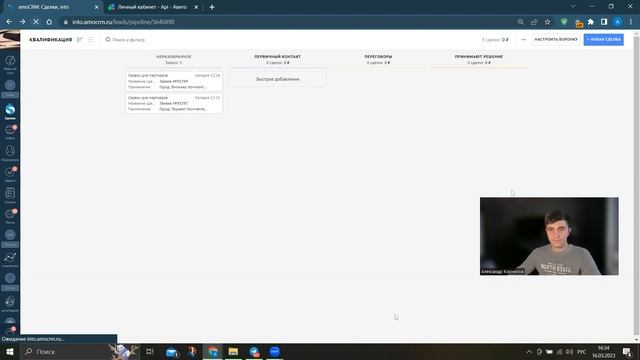The height and width of the screenshot is (360, 640).
Task: Click the Неразобранное column header
Action: 174,57
